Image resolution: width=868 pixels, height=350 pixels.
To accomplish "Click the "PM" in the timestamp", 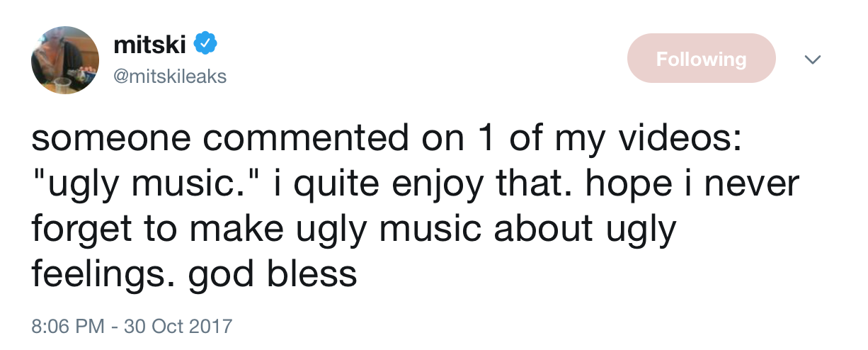I will [x=89, y=327].
